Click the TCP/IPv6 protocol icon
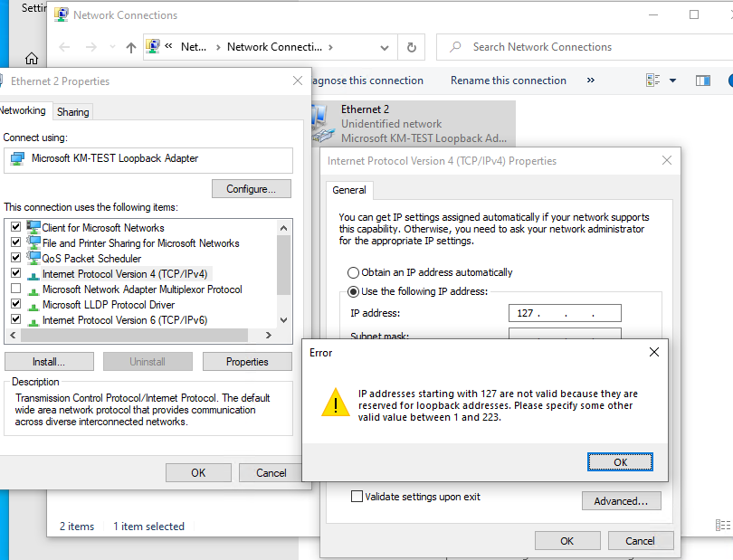 33,322
